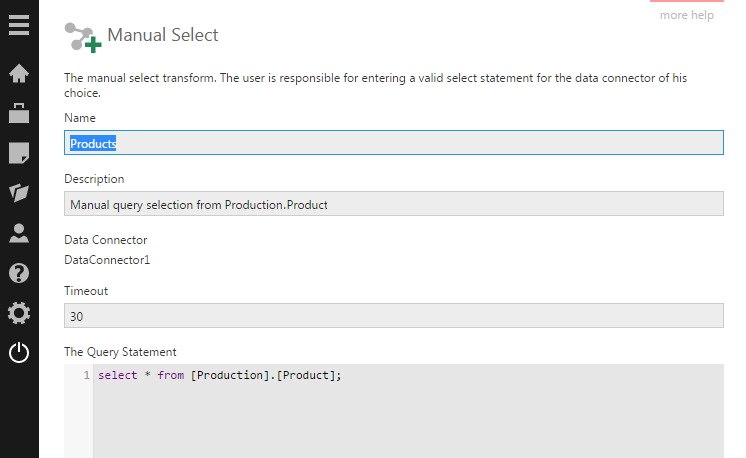Click the power log off icon

coord(19,353)
